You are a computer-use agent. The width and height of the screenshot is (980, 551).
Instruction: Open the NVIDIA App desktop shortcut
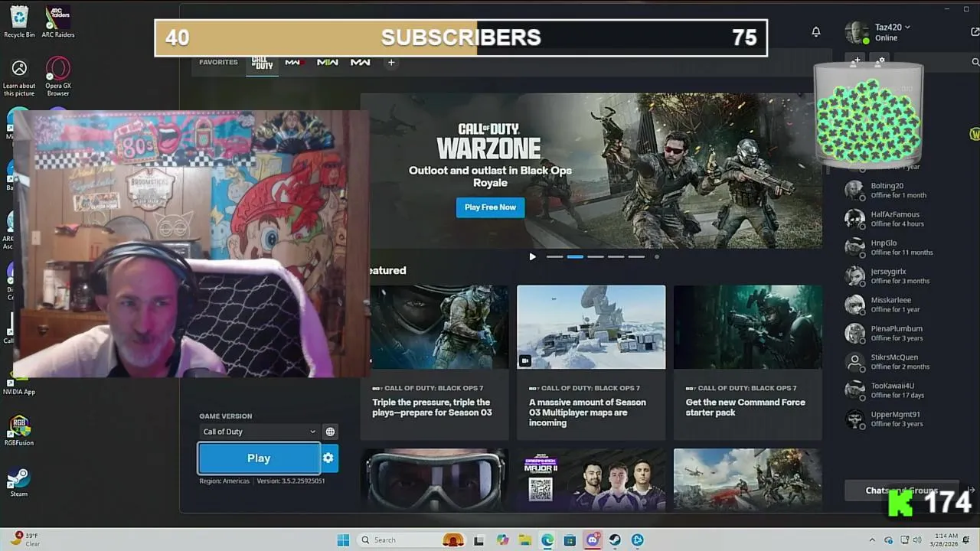click(19, 383)
